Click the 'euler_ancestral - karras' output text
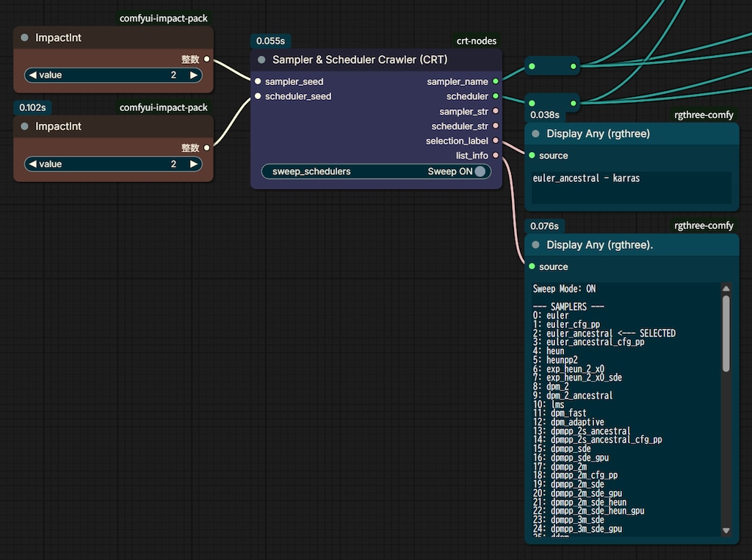The width and height of the screenshot is (752, 560). click(x=586, y=178)
